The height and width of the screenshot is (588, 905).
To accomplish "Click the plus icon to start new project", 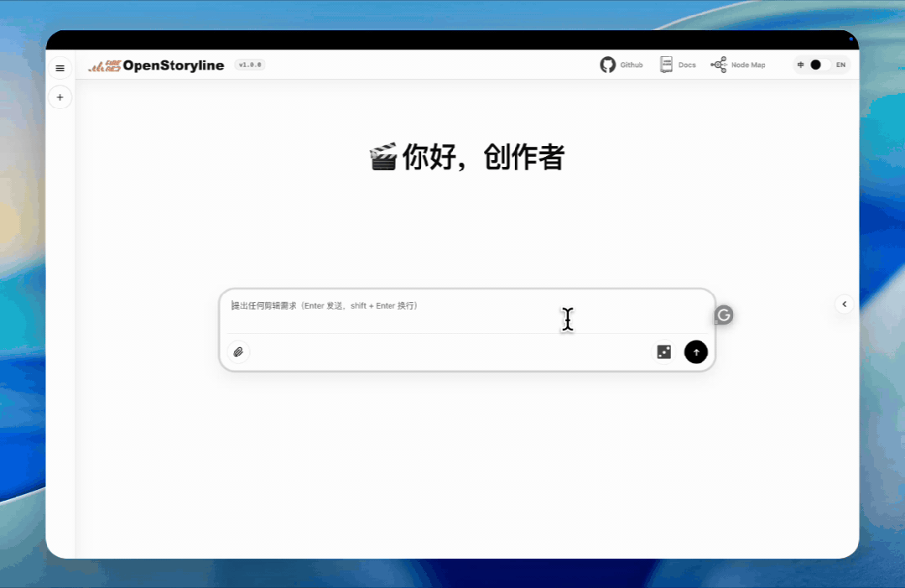I will 60,97.
